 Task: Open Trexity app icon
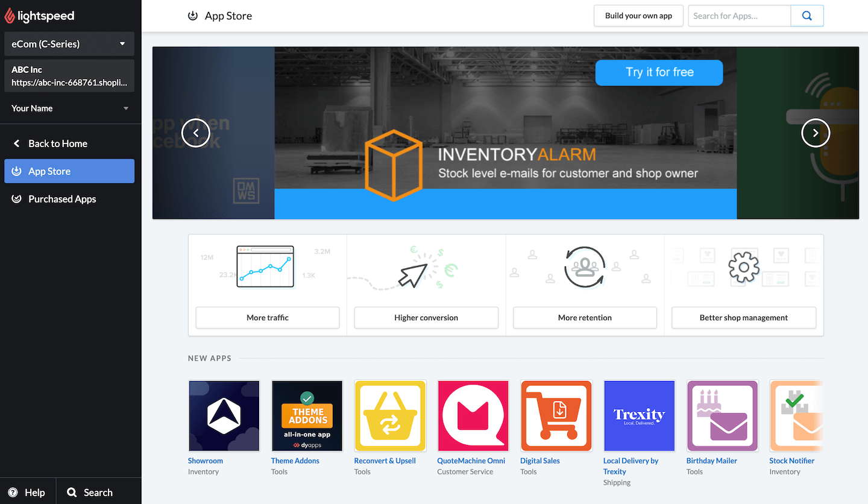pos(640,416)
